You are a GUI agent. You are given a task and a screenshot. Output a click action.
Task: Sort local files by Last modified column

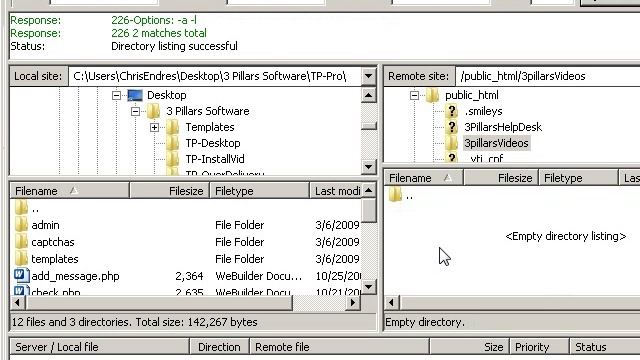(336, 191)
